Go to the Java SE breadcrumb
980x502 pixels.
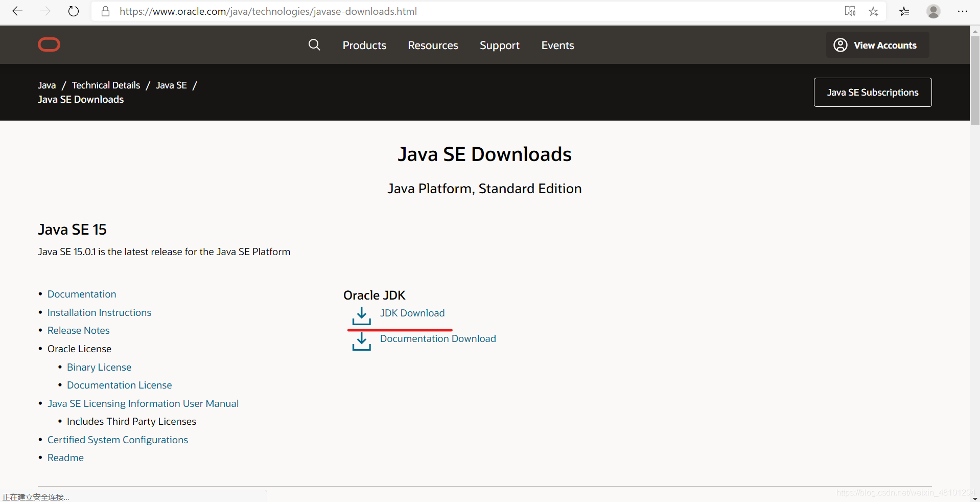click(x=171, y=85)
